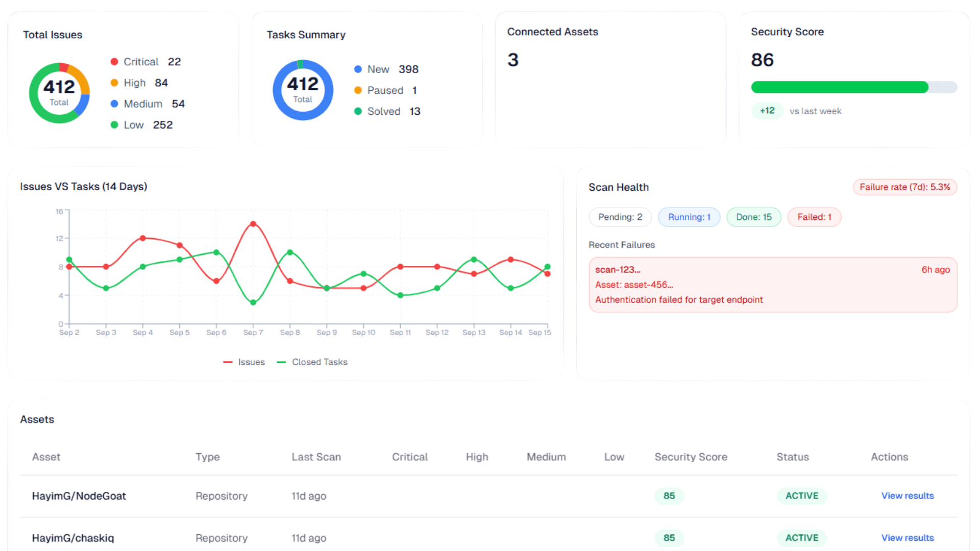This screenshot has height=551, width=980.
Task: Expand the Failure rate (7d) chip
Action: (904, 187)
